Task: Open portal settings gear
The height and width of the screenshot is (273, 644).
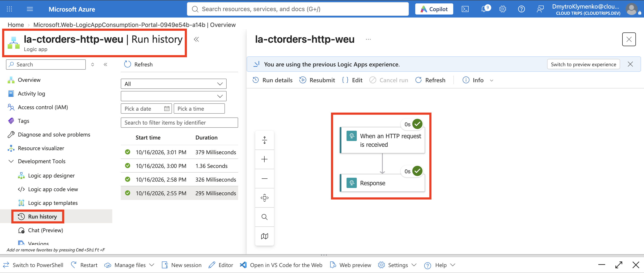Action: tap(503, 9)
